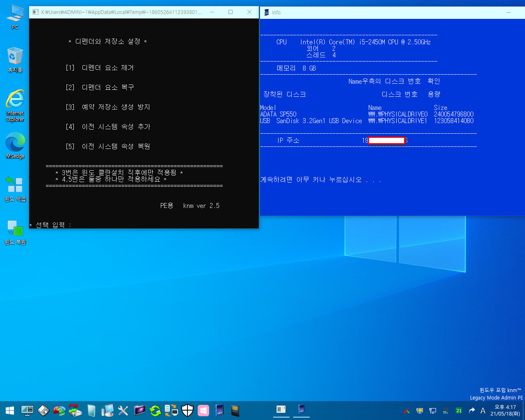Click the 메모리 8 GB line
This screenshot has height=420, width=525.
(296, 68)
